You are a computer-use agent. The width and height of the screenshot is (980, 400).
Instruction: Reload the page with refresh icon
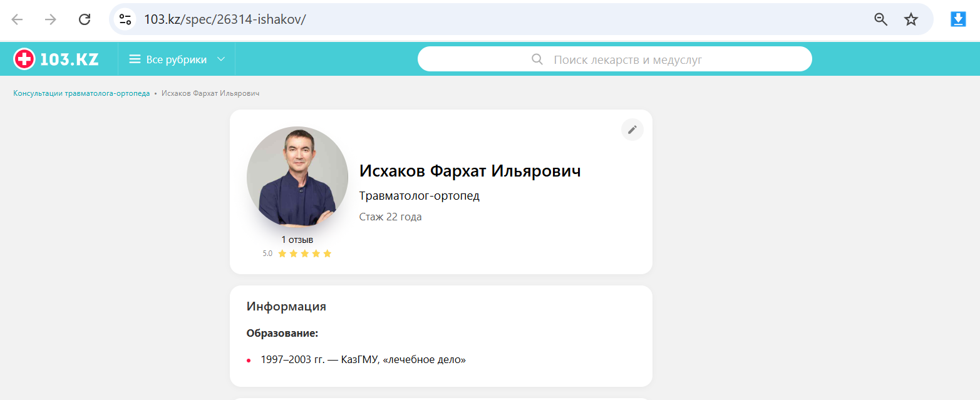85,19
